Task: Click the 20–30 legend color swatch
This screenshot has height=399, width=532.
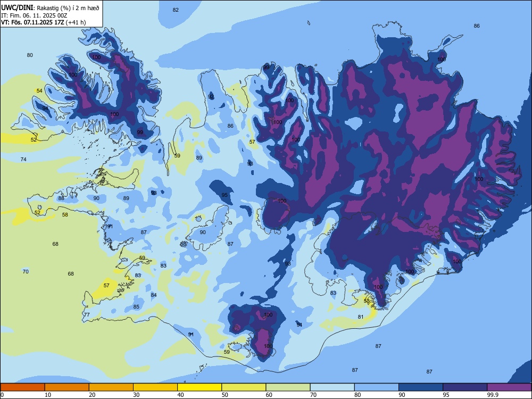Action: (x=111, y=387)
